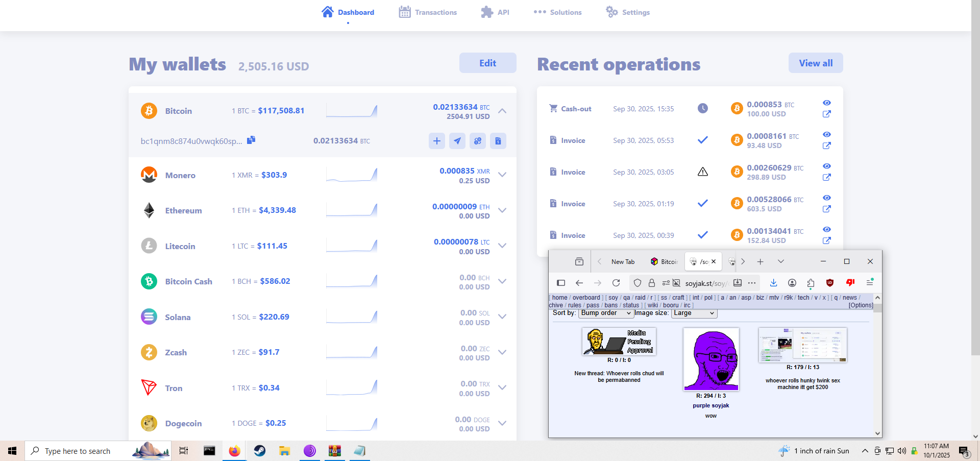Open Steam from the taskbar

[260, 451]
